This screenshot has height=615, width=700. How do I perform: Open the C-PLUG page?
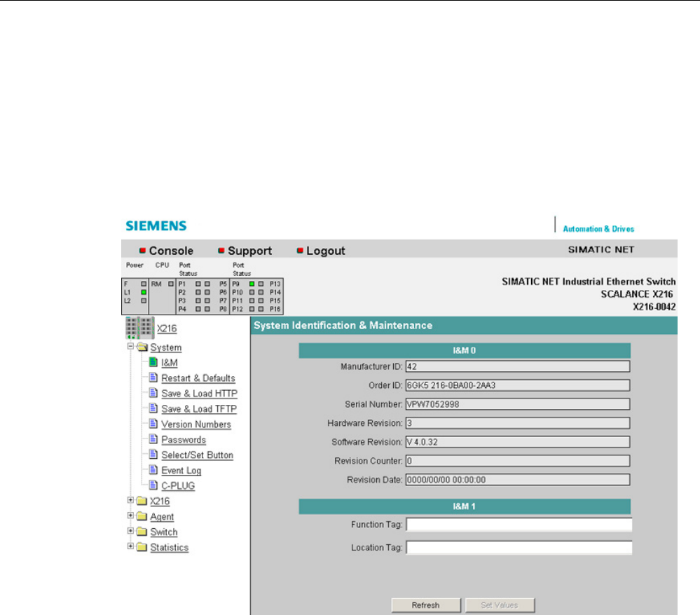(178, 486)
